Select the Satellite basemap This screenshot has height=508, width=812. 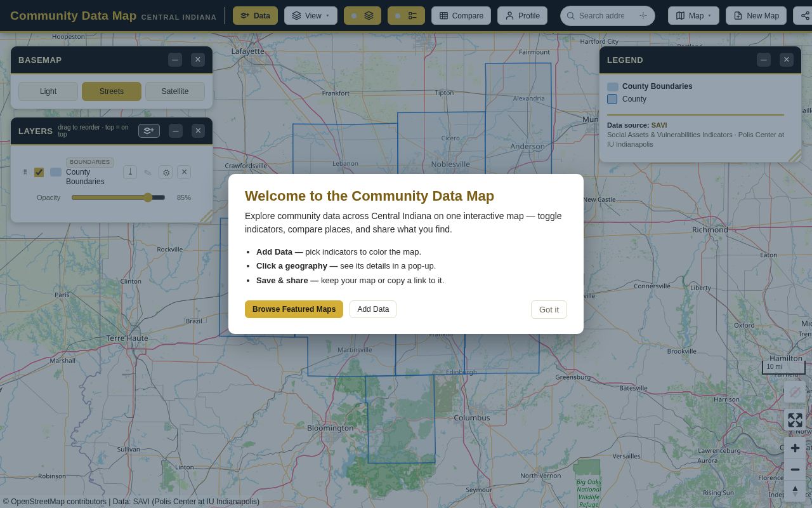click(x=175, y=91)
